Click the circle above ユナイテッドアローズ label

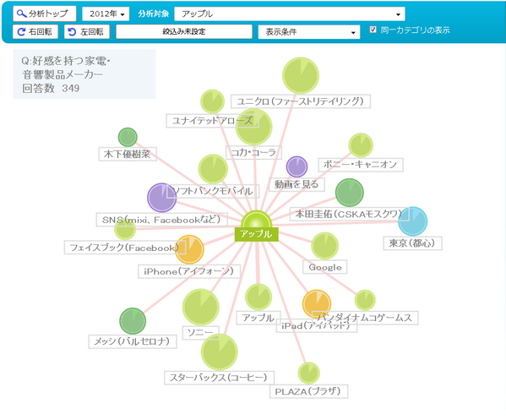coord(212,101)
